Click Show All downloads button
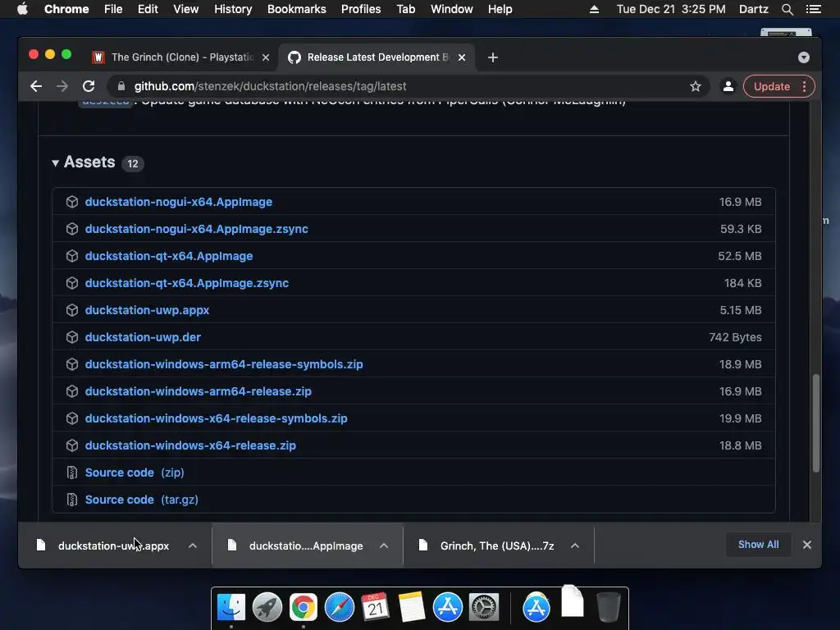Viewport: 840px width, 630px height. pyautogui.click(x=758, y=545)
